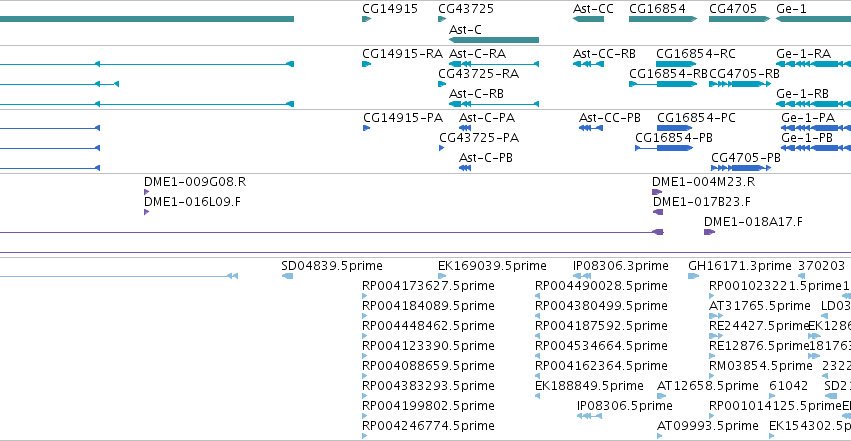Select EST SD04839.5prime

click(287, 276)
